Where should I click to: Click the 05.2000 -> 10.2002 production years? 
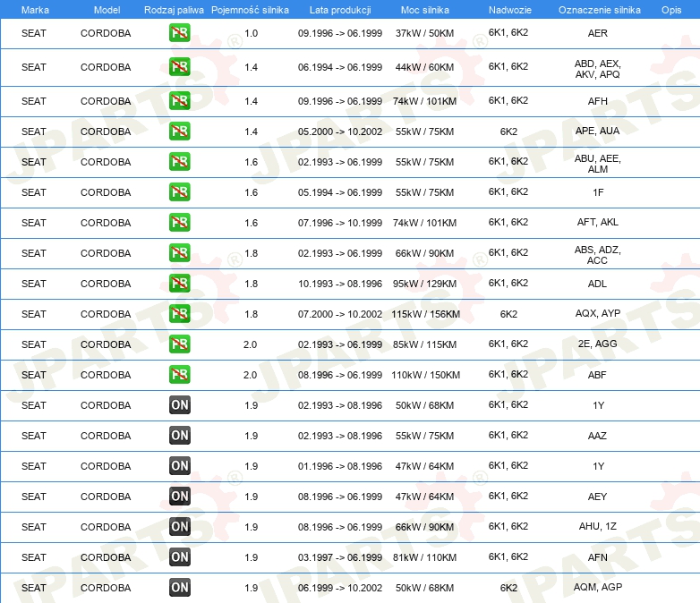point(340,132)
